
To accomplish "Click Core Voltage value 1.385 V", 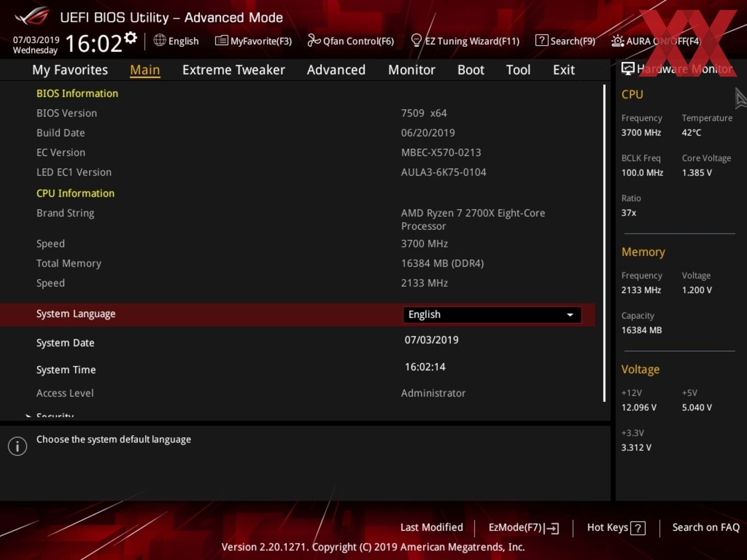I will pos(696,172).
